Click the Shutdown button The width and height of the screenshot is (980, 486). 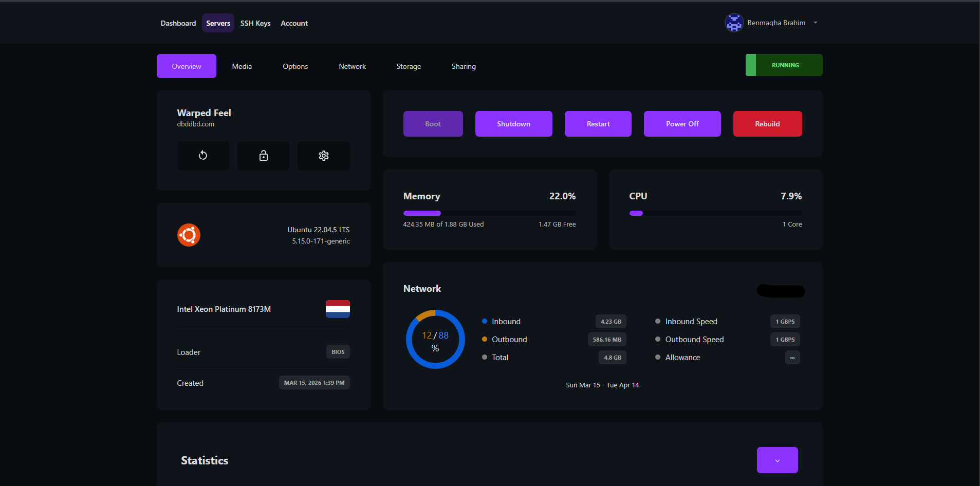pos(513,123)
